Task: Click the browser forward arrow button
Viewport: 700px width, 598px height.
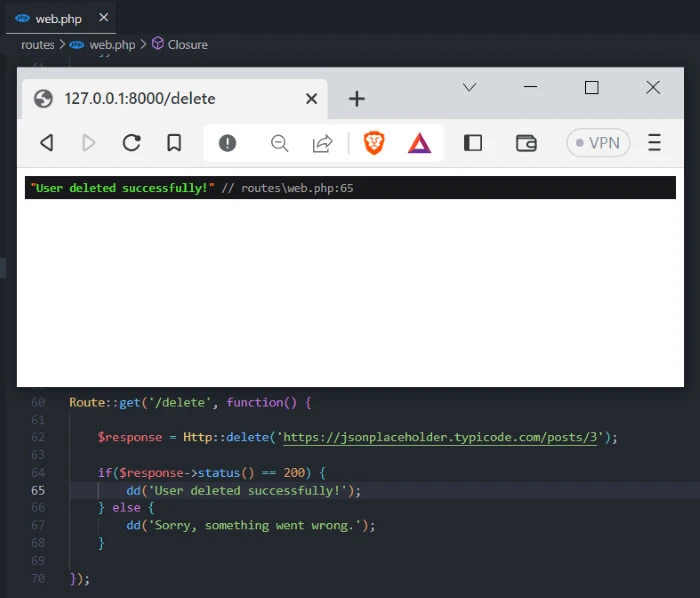Action: [x=89, y=143]
